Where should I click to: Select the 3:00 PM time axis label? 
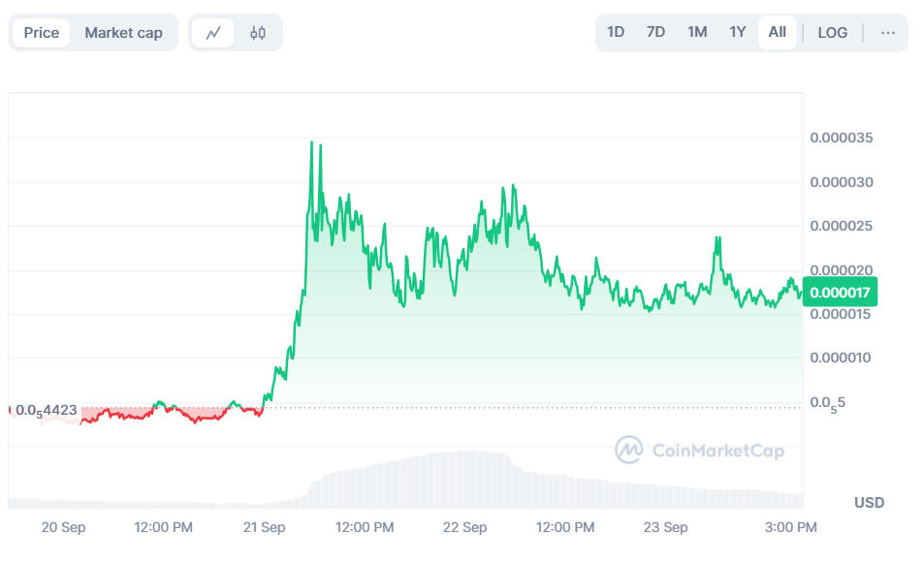(x=790, y=528)
